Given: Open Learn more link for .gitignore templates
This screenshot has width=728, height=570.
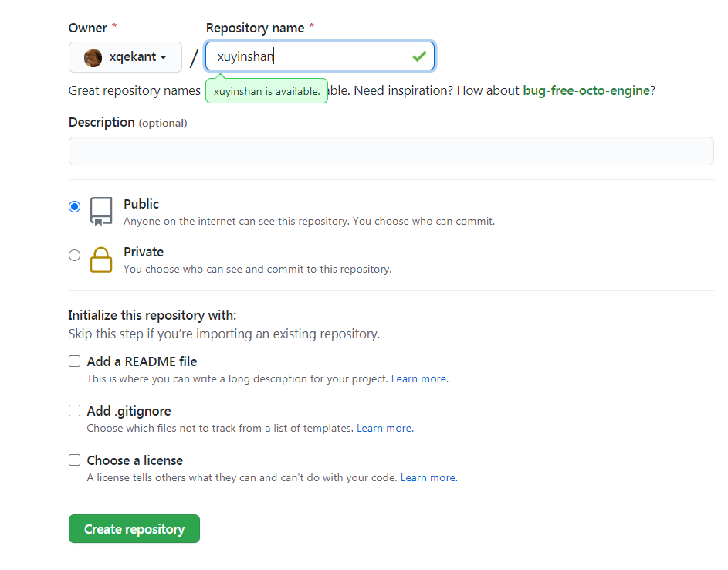Looking at the screenshot, I should (384, 428).
